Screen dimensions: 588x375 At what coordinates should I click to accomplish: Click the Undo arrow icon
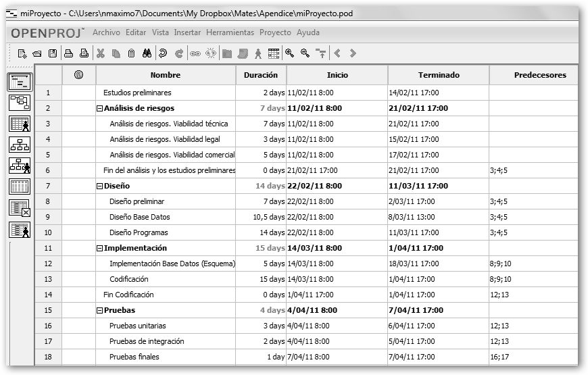point(164,53)
